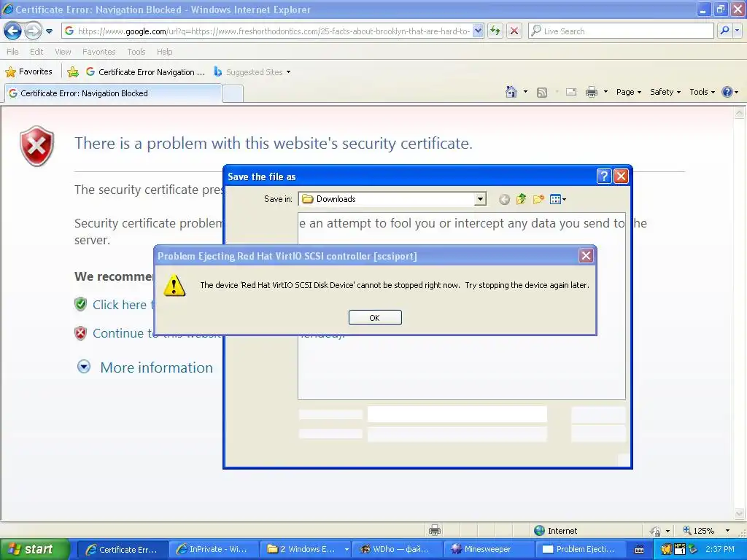Click the Print icon in command bar
This screenshot has width=747, height=560.
(591, 92)
